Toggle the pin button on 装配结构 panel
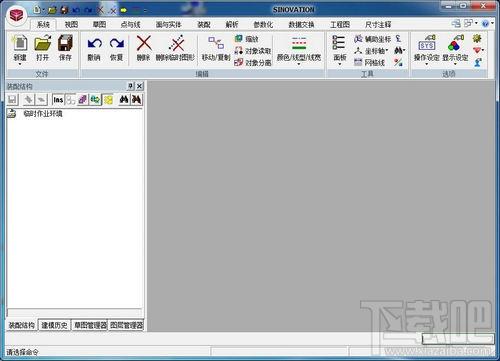 pos(131,86)
